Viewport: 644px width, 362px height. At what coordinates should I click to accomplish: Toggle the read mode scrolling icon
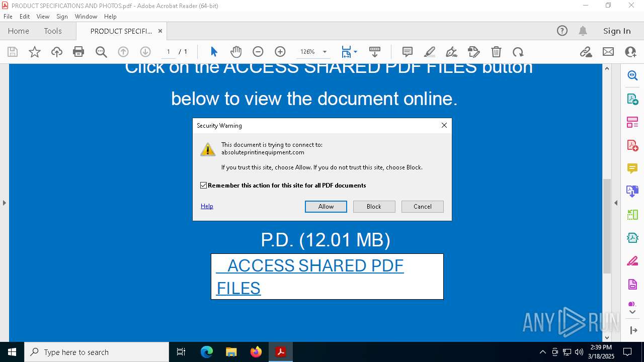click(375, 52)
